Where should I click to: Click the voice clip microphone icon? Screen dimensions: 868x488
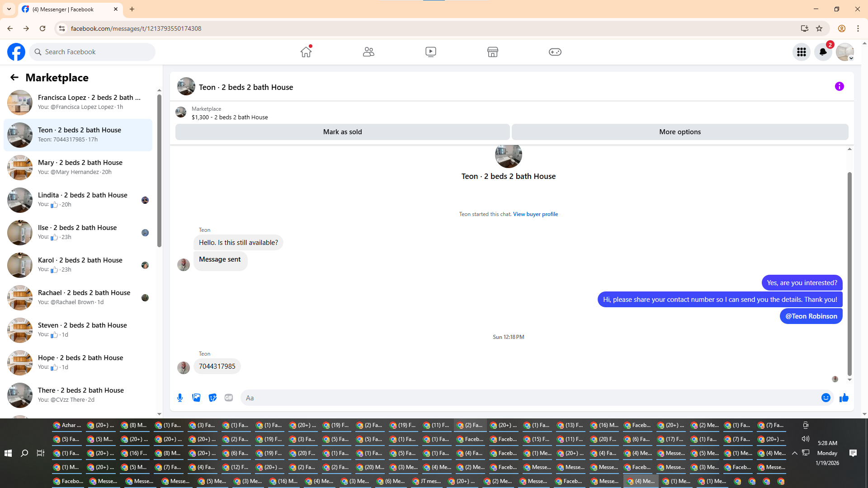pos(180,398)
